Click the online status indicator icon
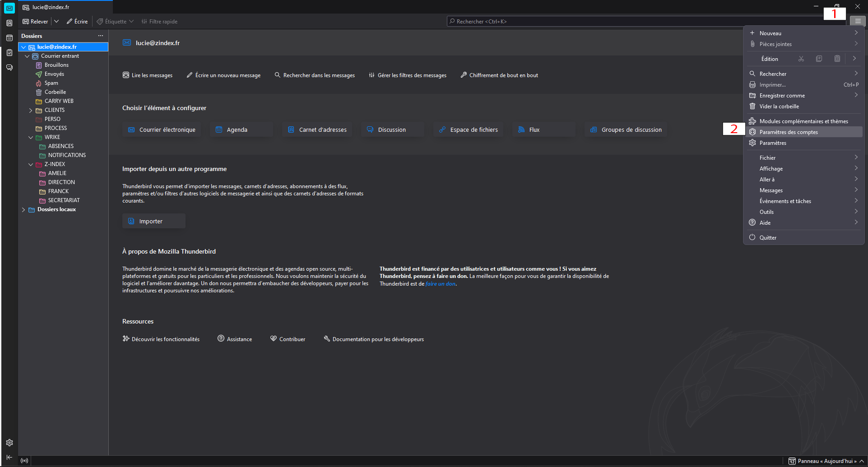 [x=24, y=461]
